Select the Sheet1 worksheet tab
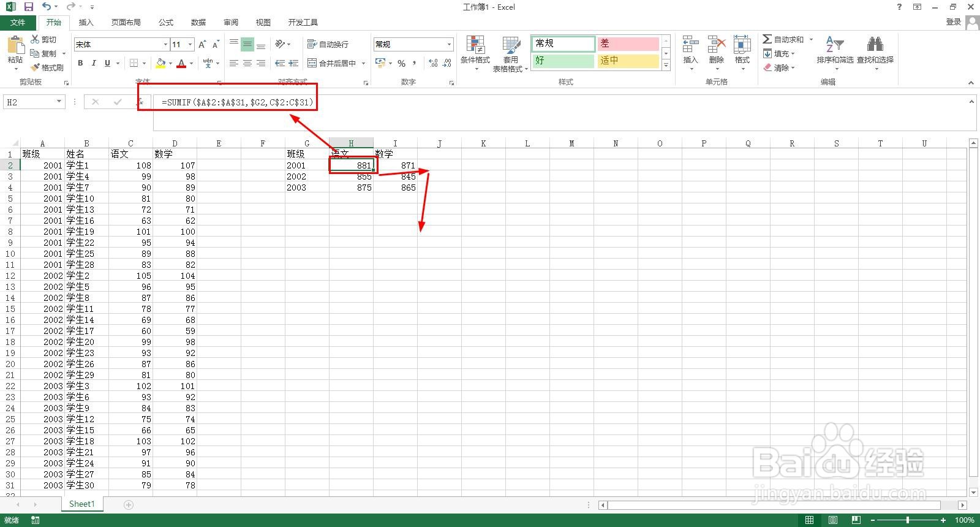 click(82, 504)
